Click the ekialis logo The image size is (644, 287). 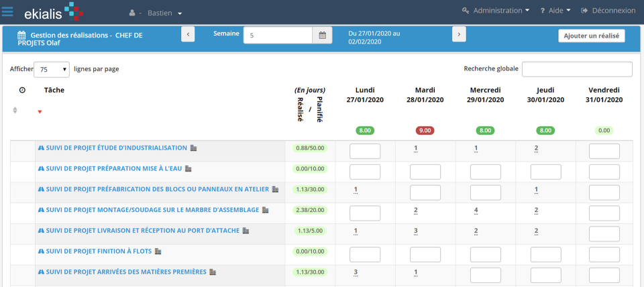54,11
